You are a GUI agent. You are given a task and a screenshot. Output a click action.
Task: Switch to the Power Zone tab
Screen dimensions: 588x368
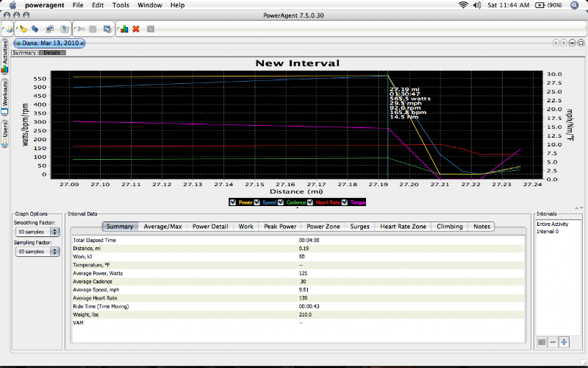pyautogui.click(x=323, y=227)
